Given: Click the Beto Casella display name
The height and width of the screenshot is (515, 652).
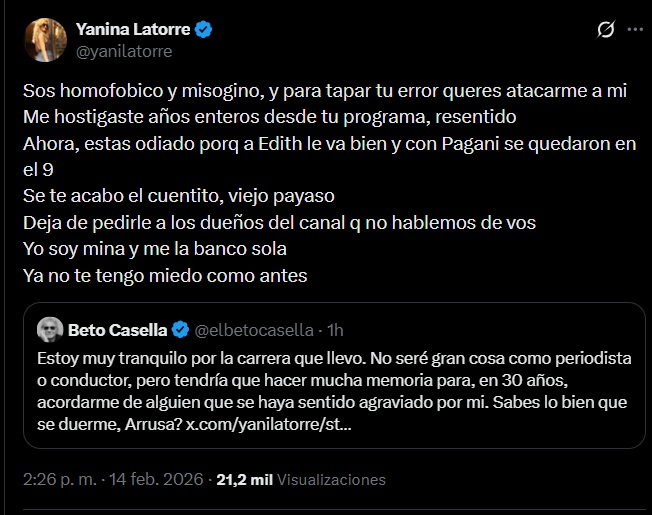Looking at the screenshot, I should tap(118, 328).
